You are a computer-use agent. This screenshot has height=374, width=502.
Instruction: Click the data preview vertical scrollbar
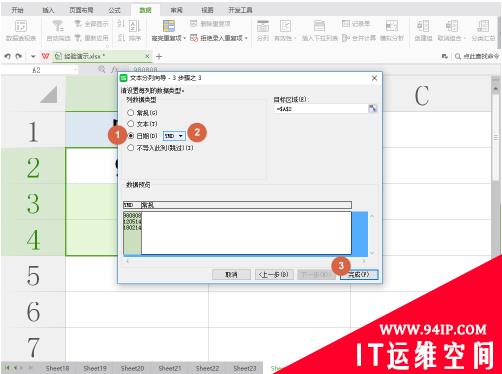coord(372,234)
